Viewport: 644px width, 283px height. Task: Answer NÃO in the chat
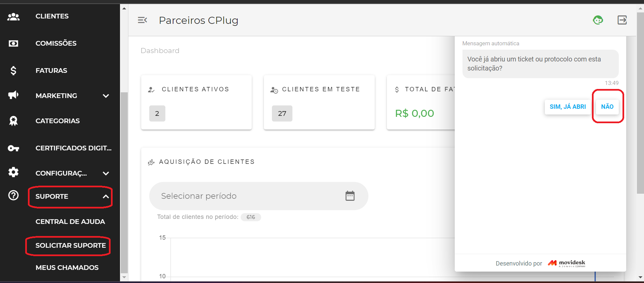coord(607,107)
